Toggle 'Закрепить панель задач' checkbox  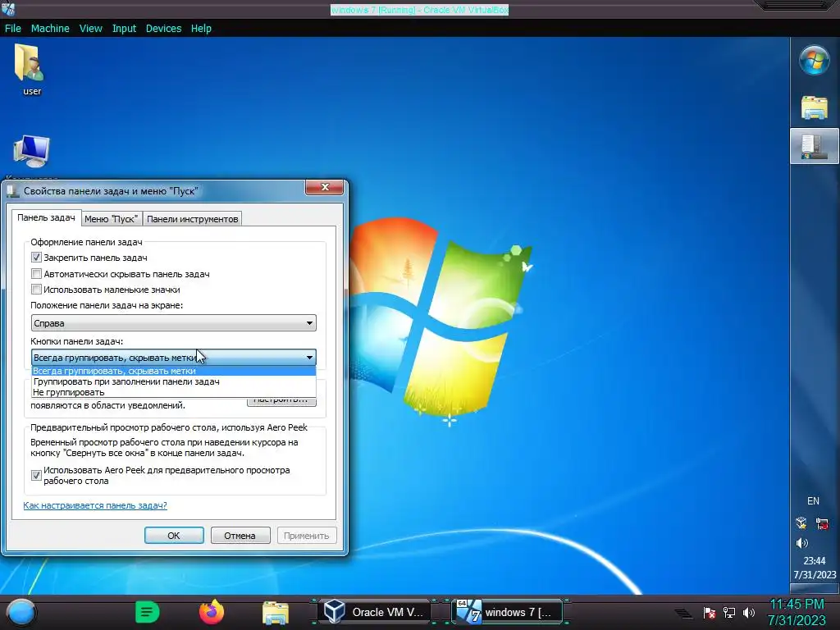(x=36, y=258)
